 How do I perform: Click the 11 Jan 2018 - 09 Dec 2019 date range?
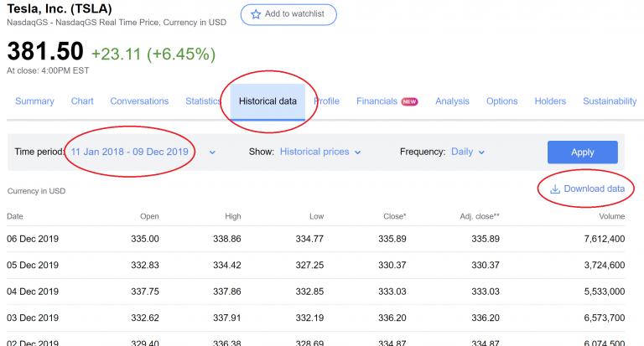click(x=129, y=152)
